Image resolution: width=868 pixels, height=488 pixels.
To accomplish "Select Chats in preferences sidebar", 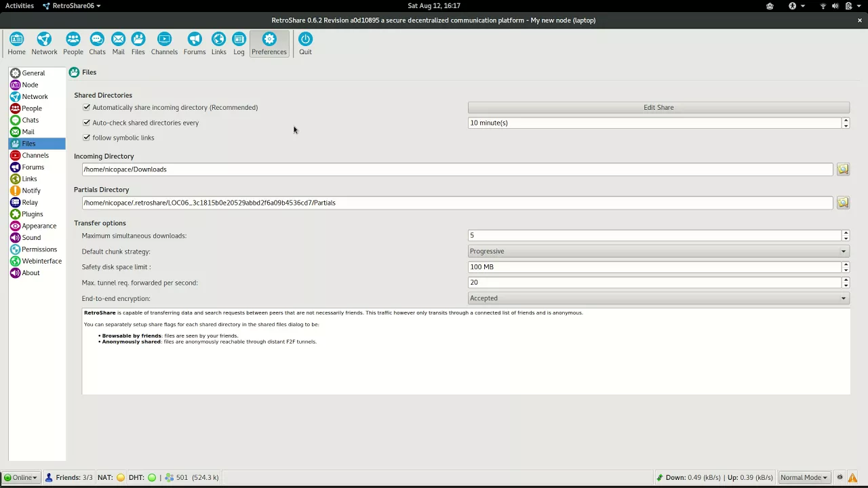I will coord(37,120).
